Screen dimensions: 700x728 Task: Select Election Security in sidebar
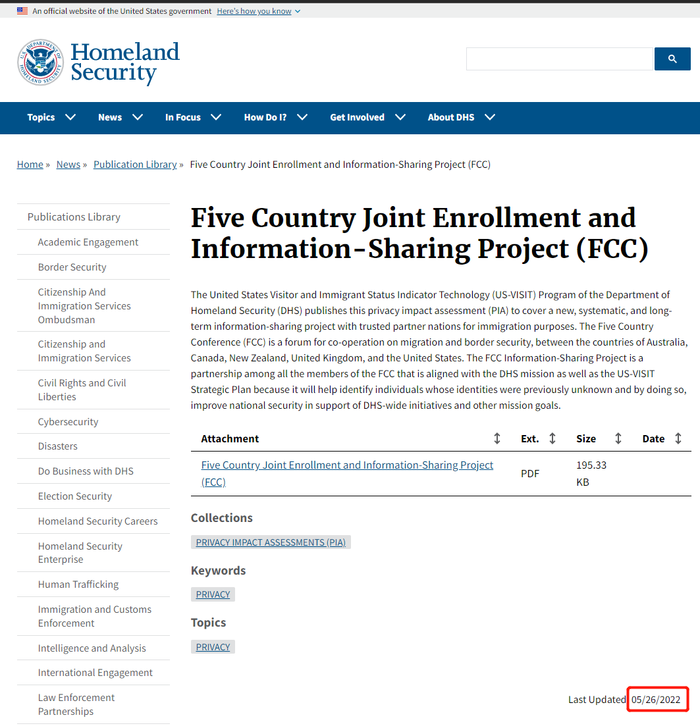75,496
